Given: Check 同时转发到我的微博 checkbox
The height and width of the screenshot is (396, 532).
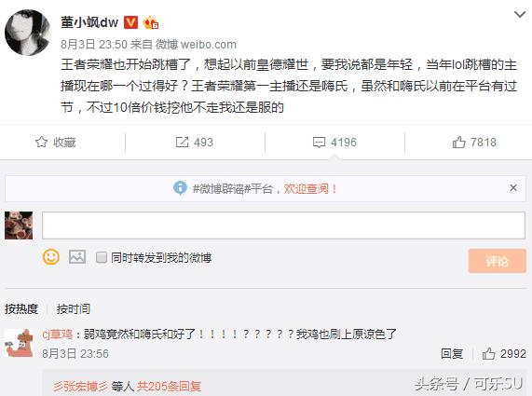Looking at the screenshot, I should click(x=102, y=257).
